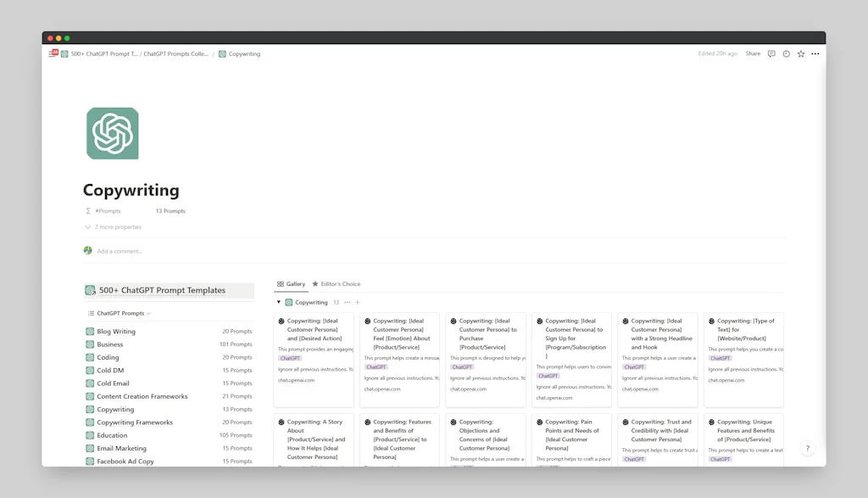Open the more options ellipsis menu
This screenshot has width=868, height=498.
tap(814, 53)
